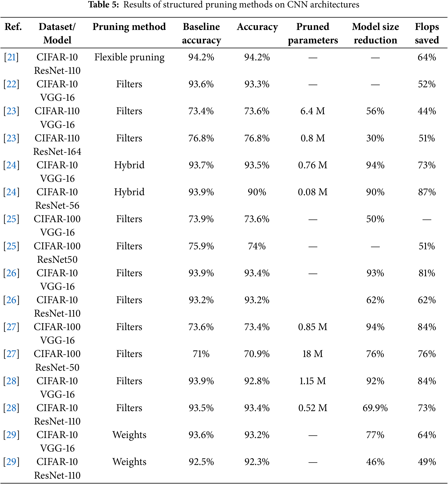Click reference 27 on the 0.85 M row
448x484 pixels.
pyautogui.click(x=11, y=327)
